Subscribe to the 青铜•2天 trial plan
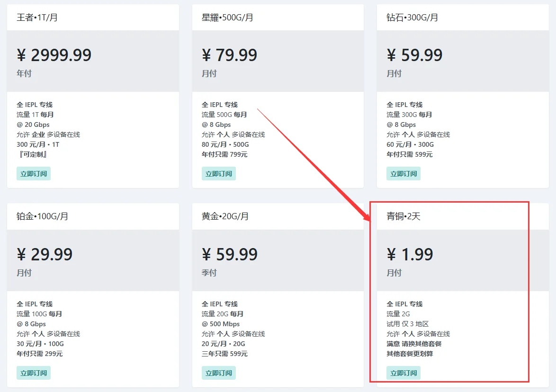 [x=403, y=373]
